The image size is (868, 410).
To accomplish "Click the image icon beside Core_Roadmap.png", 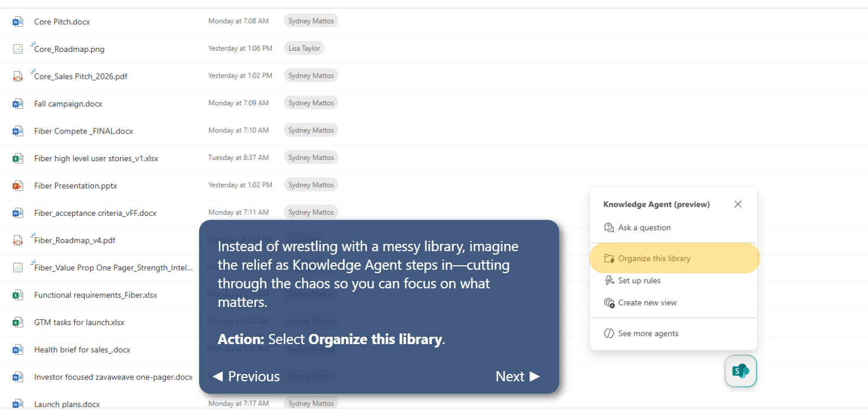I will [x=17, y=48].
